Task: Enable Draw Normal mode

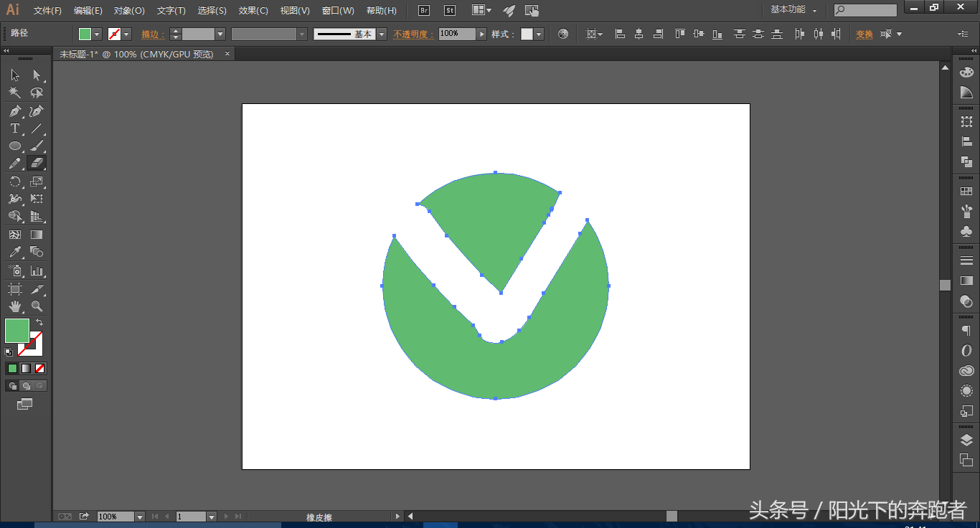Action: point(12,386)
